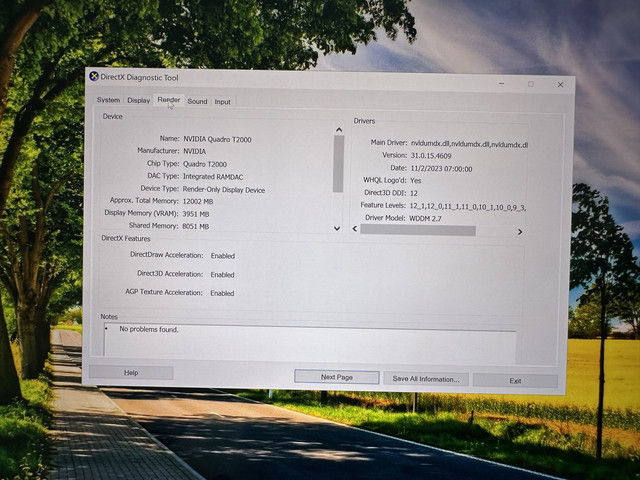The height and width of the screenshot is (480, 640).
Task: Click Drivers scroll left arrow
Action: coord(355,229)
